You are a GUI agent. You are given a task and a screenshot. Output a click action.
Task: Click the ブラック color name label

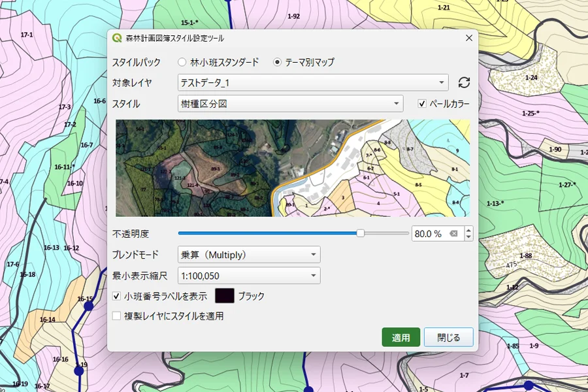click(x=252, y=296)
